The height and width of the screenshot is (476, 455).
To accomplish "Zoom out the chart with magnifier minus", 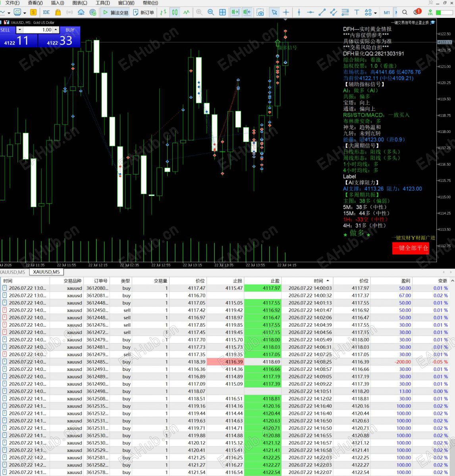I will pyautogui.click(x=211, y=12).
